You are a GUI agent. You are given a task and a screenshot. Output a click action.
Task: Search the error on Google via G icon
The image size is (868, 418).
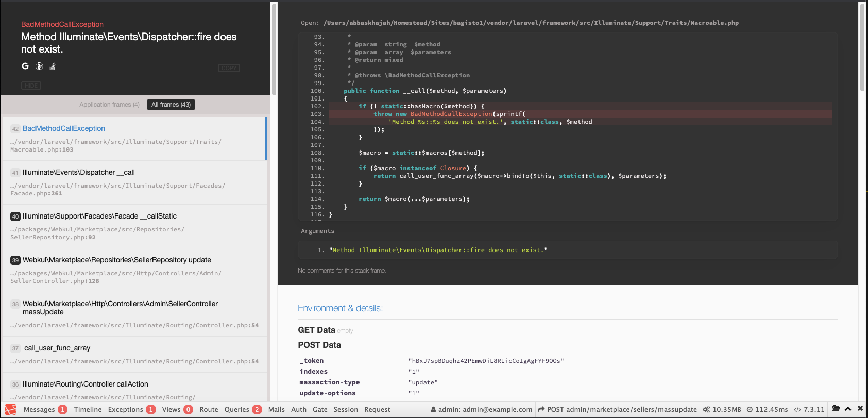25,66
